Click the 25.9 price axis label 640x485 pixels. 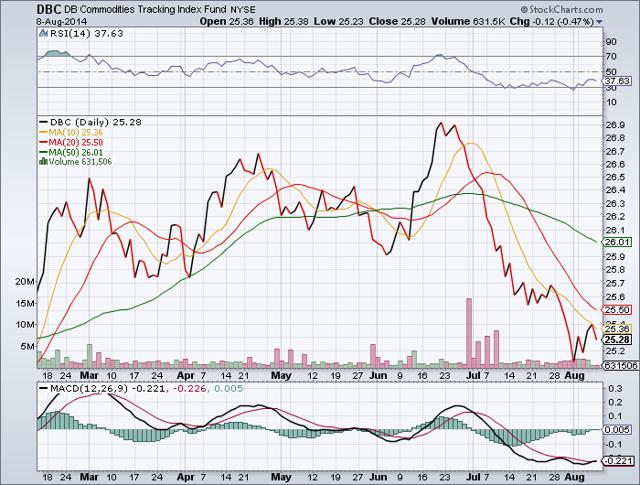[x=616, y=256]
